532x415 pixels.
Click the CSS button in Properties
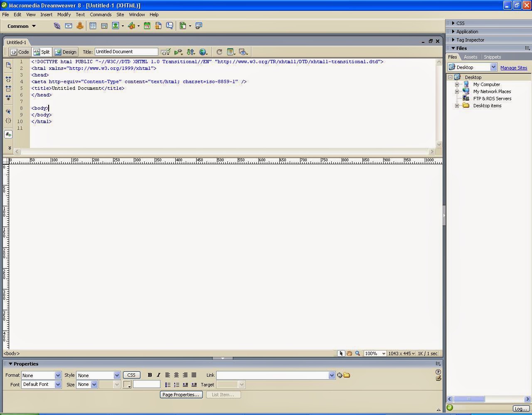tap(131, 375)
